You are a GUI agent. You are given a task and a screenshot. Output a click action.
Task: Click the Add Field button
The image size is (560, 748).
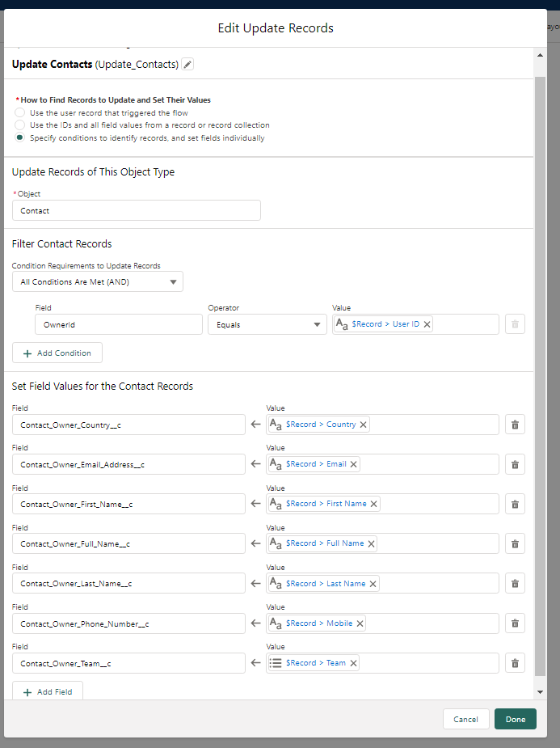pyautogui.click(x=48, y=691)
